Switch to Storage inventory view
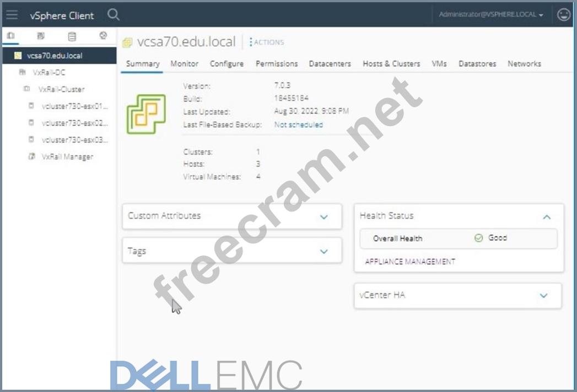Viewport: 577px width, 392px height. pos(72,36)
